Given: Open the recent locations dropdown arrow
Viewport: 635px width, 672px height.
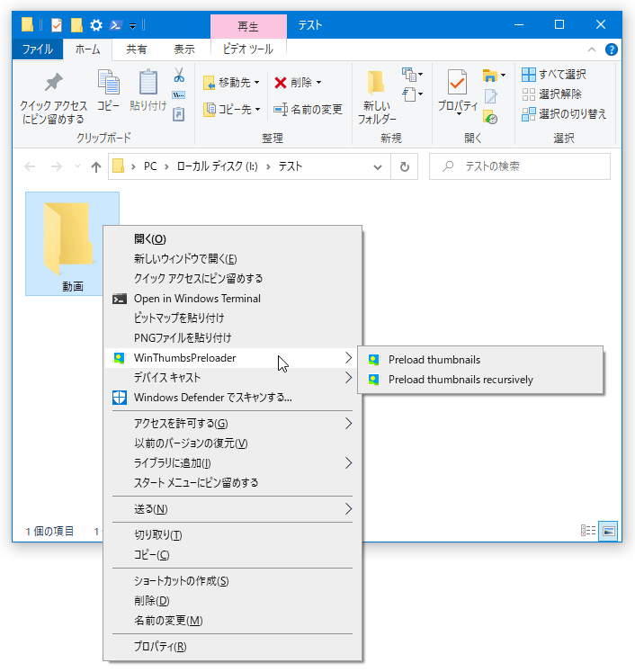Looking at the screenshot, I should pos(77,166).
